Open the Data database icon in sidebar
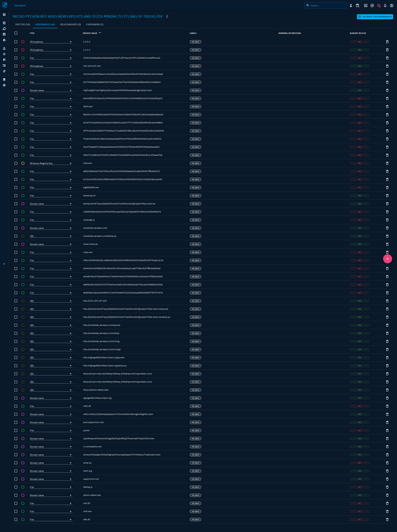The width and height of the screenshot is (397, 532). tap(4, 79)
